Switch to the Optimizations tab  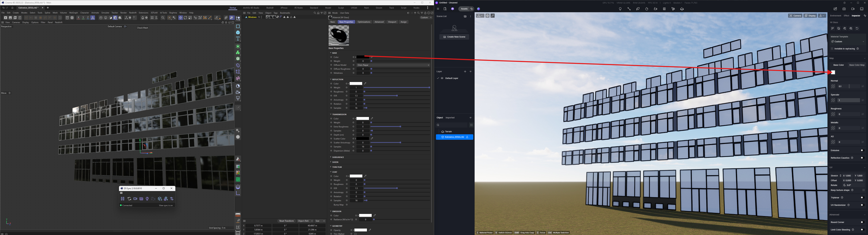364,22
